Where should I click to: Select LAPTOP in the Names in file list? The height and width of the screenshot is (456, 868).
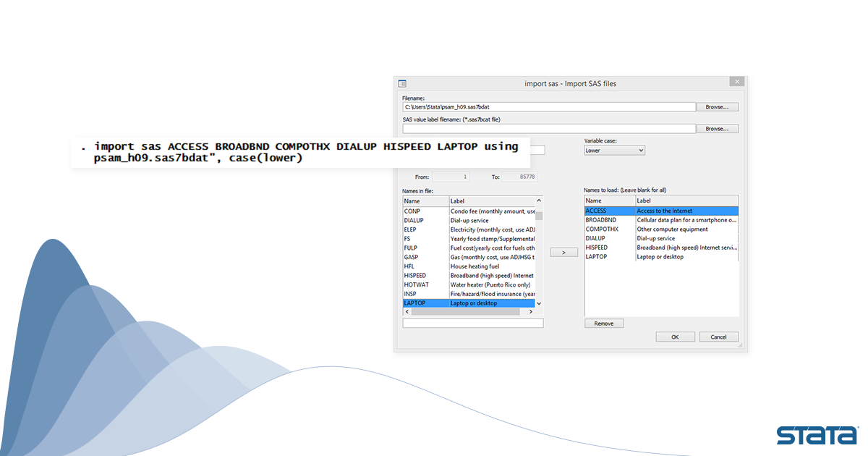pyautogui.click(x=469, y=303)
